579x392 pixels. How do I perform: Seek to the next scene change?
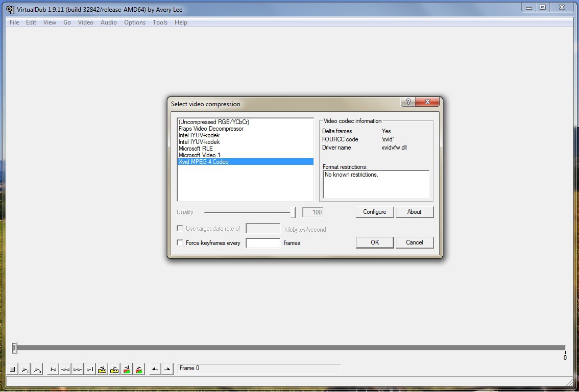(139, 369)
